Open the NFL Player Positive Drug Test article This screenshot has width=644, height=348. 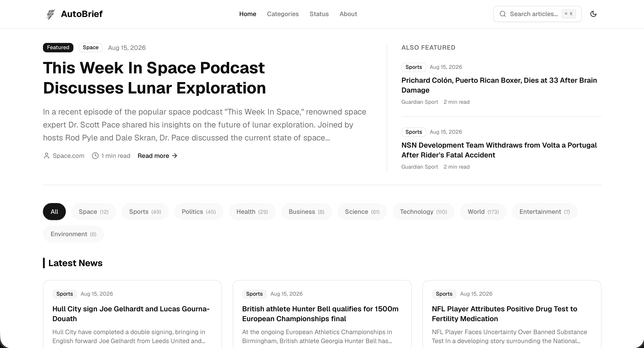tap(505, 314)
